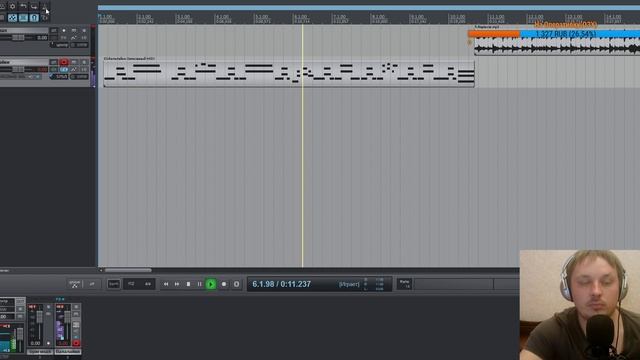Click the green play button
Viewport: 640px width, 360px height.
click(211, 284)
